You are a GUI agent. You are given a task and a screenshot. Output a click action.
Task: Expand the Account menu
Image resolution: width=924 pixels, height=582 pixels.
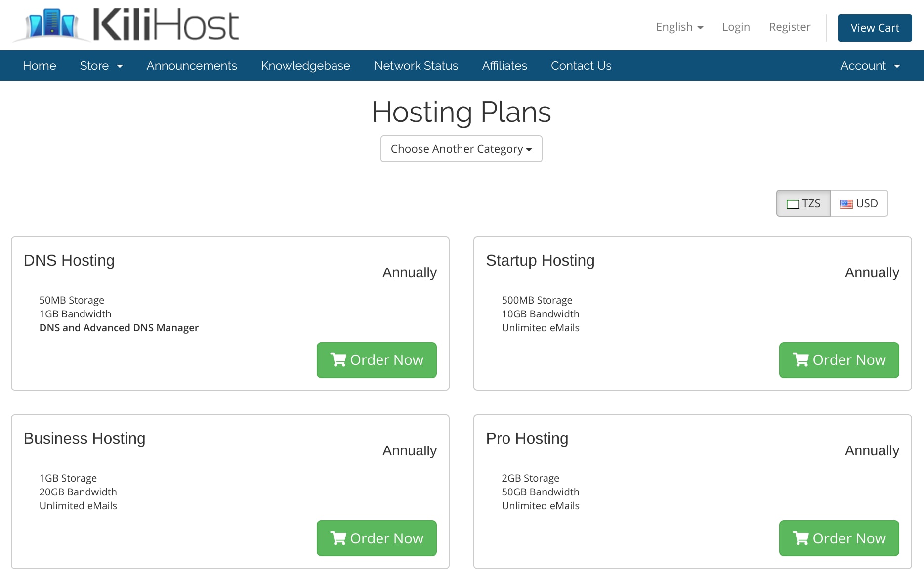click(870, 66)
